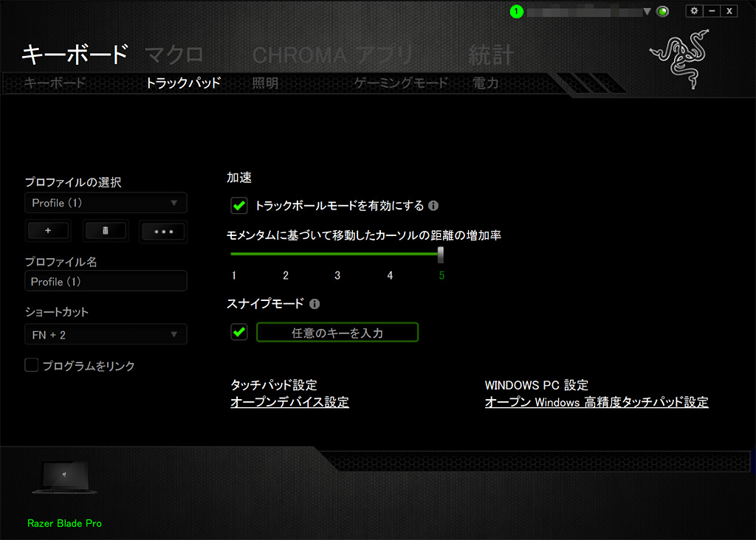
Task: Click info icon next to トラックボールモード
Action: tap(434, 206)
